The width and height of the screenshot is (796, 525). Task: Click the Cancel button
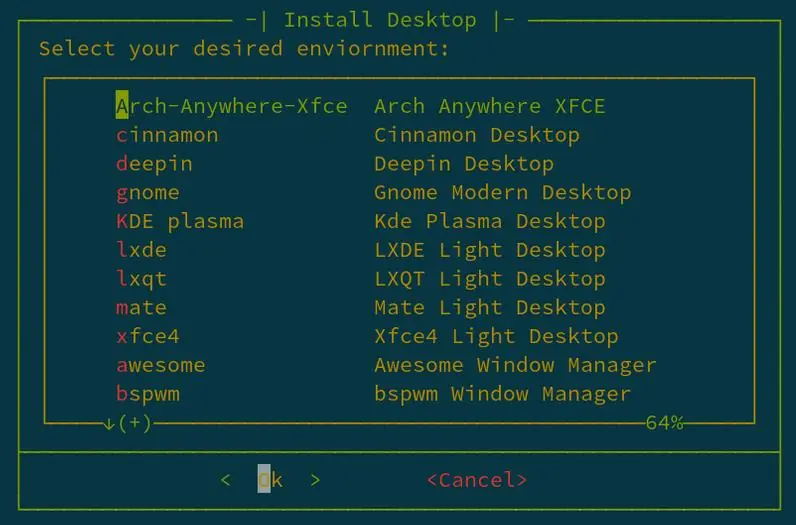point(477,480)
